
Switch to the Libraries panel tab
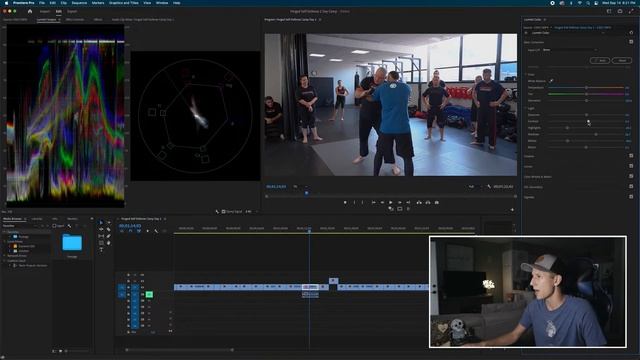37,219
